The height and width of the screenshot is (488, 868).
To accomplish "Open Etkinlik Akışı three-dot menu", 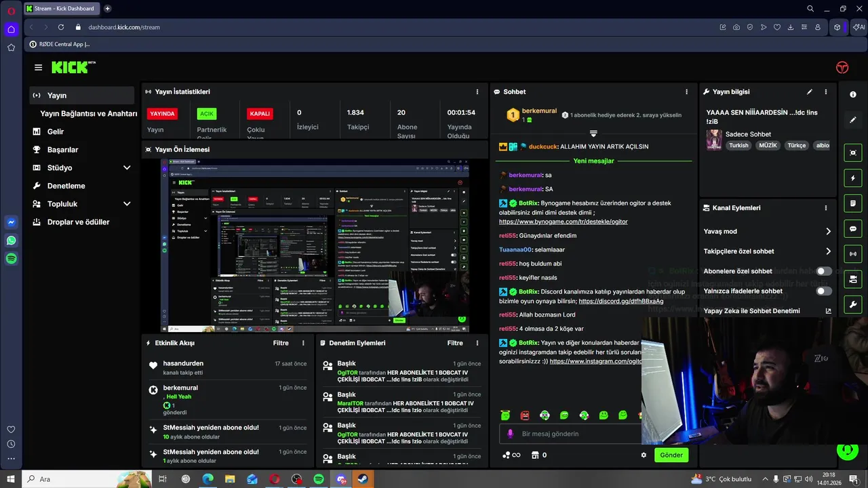I will pos(303,343).
